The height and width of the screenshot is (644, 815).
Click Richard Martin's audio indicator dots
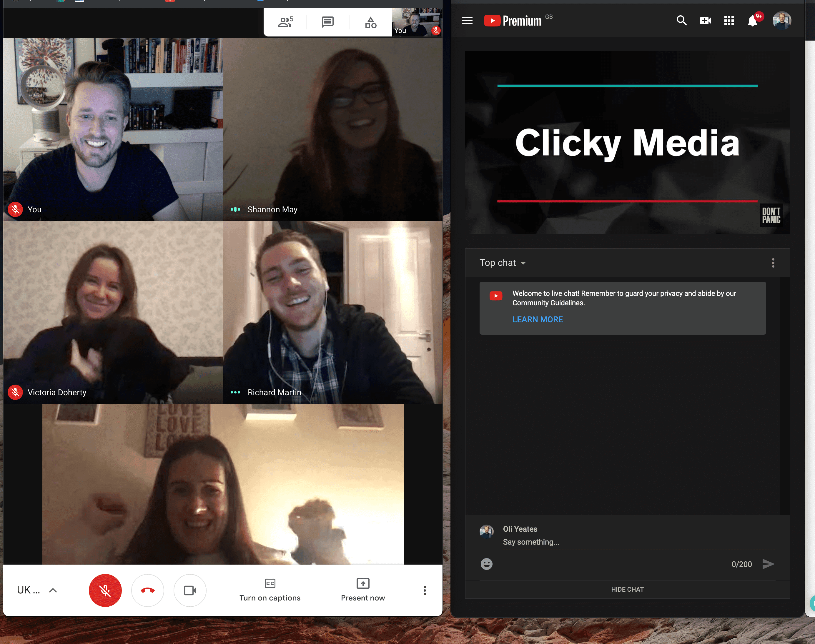(235, 392)
